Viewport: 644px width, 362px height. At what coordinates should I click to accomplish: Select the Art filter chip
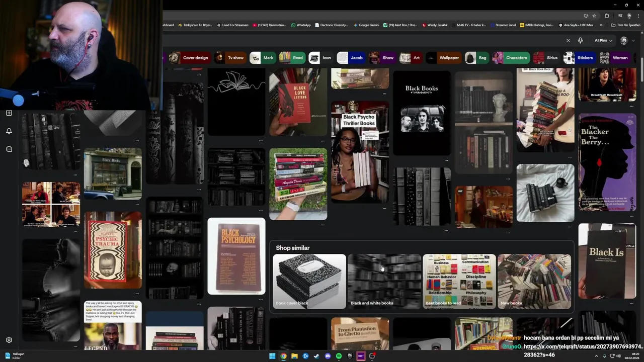tap(410, 58)
